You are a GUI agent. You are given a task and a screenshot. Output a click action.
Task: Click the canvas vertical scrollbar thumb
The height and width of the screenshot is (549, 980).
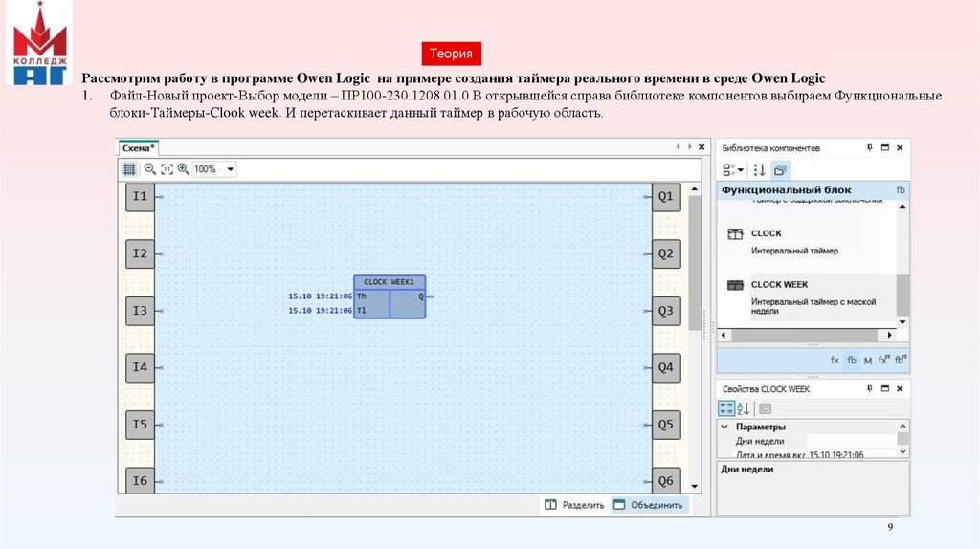click(x=695, y=262)
